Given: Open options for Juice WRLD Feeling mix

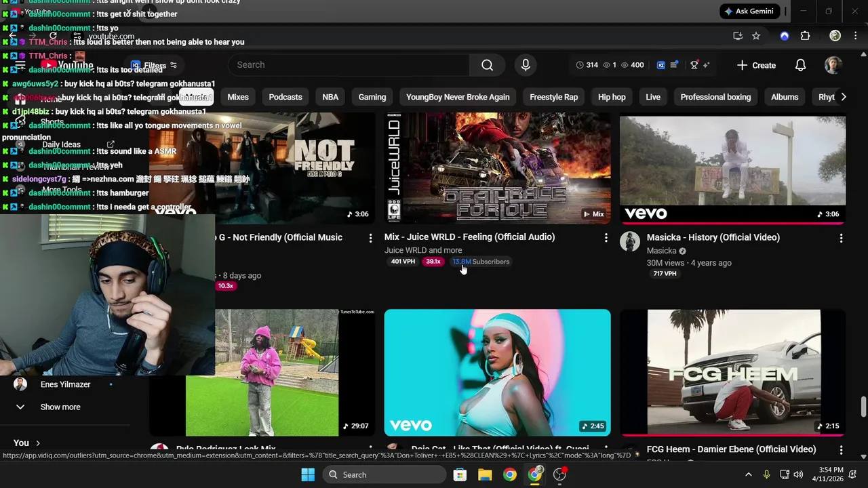Looking at the screenshot, I should tap(606, 238).
